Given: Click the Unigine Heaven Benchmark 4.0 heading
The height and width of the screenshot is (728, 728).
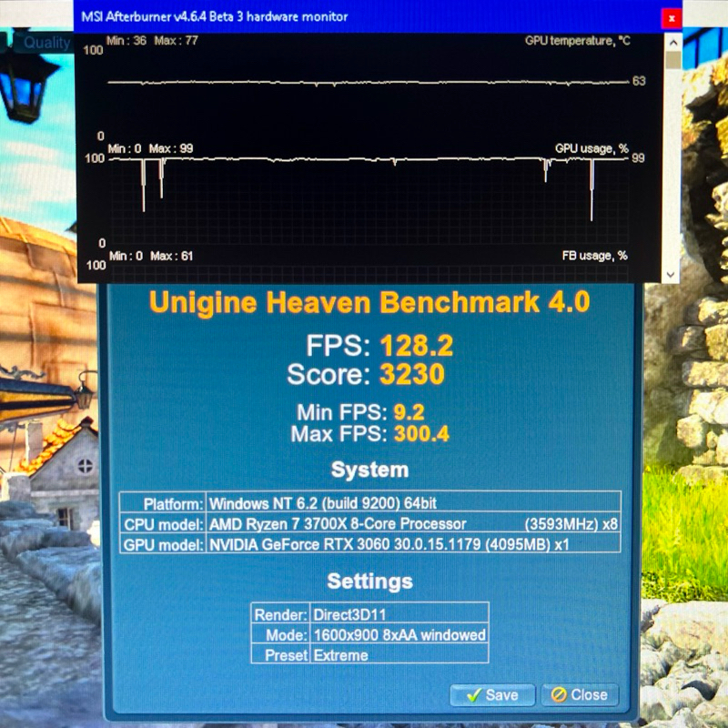Looking at the screenshot, I should coord(369,302).
